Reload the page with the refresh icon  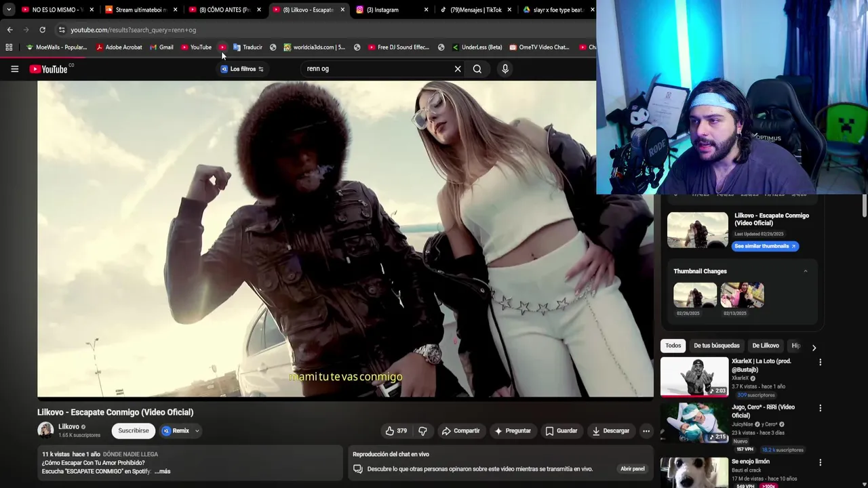coord(42,30)
